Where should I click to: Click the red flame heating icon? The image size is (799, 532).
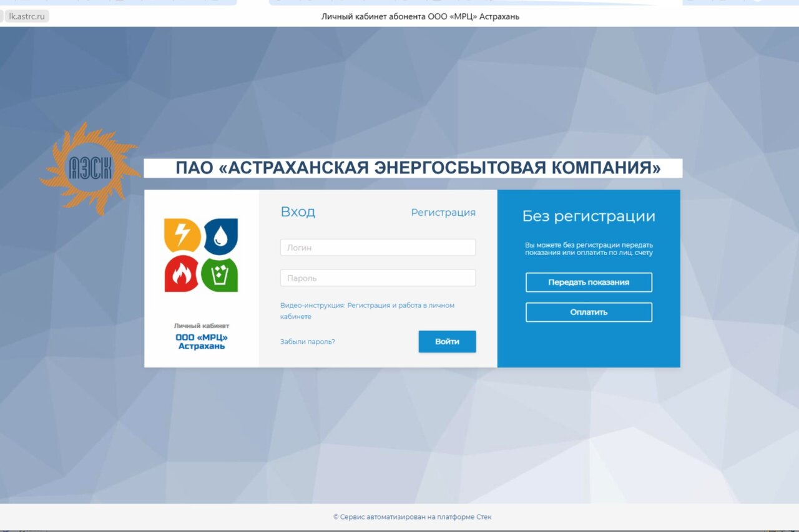(182, 274)
